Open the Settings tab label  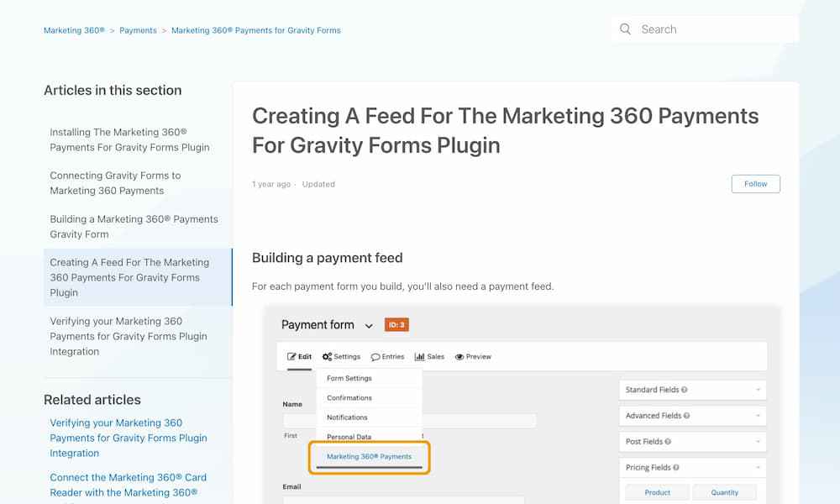347,357
